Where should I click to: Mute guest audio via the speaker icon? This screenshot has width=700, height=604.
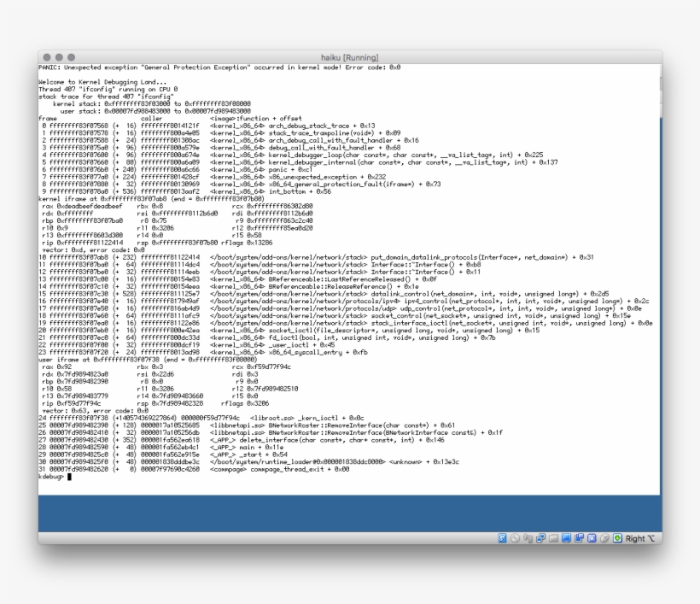pos(528,539)
